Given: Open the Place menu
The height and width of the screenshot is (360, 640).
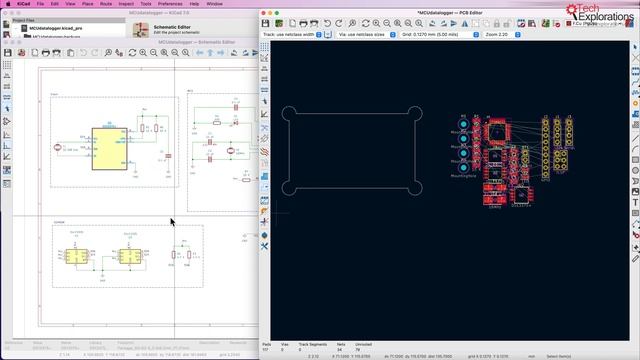Looking at the screenshot, I should (87, 4).
